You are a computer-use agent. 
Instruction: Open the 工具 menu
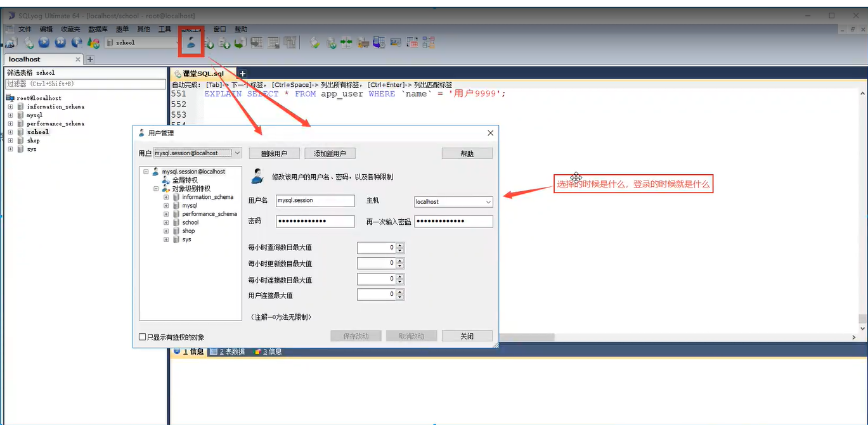point(165,29)
